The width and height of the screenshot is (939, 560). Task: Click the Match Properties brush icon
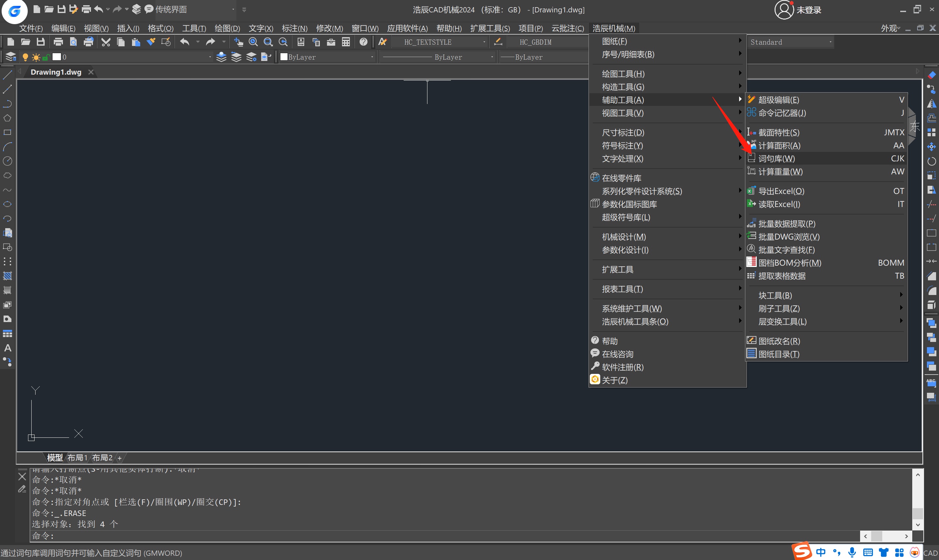(151, 42)
